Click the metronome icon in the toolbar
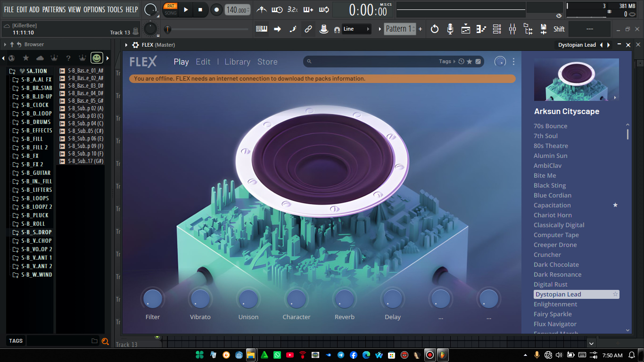Image resolution: width=644 pixels, height=362 pixels. 262,9
